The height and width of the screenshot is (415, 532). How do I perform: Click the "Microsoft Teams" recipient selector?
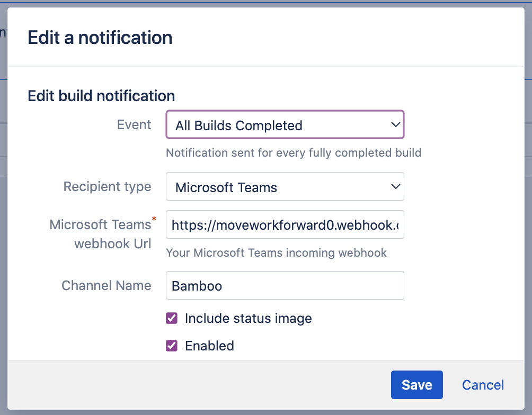pos(285,186)
